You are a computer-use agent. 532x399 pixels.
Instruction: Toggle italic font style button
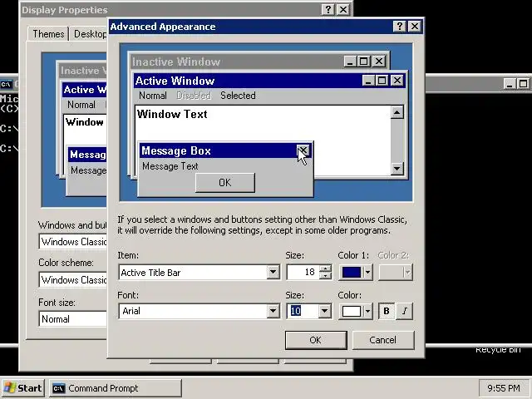[x=405, y=311]
